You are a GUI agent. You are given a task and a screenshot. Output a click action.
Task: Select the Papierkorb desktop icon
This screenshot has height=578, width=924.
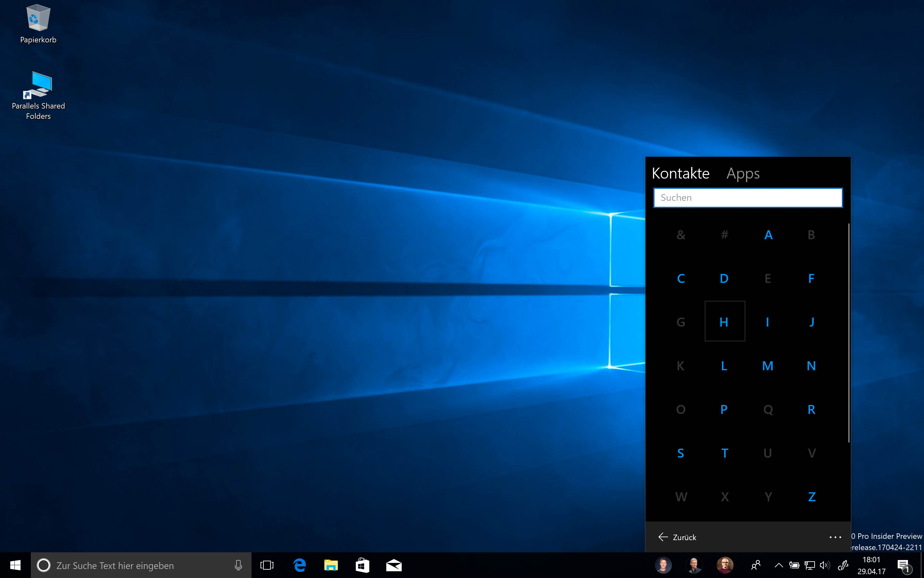38,24
